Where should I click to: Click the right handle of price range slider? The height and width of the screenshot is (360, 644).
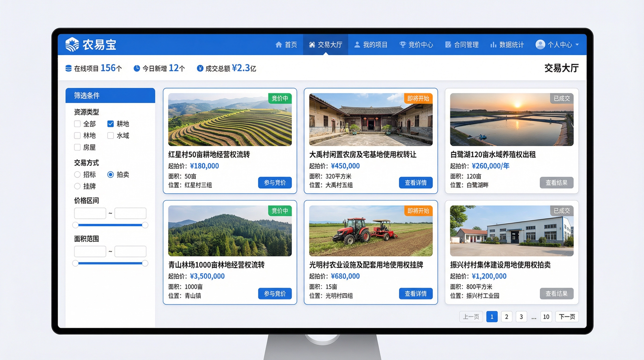145,225
